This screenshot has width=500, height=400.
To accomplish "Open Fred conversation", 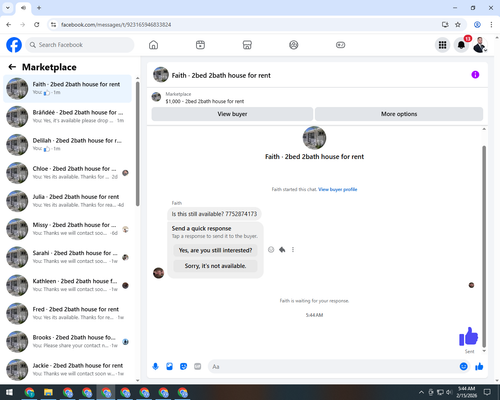I will pyautogui.click(x=67, y=313).
